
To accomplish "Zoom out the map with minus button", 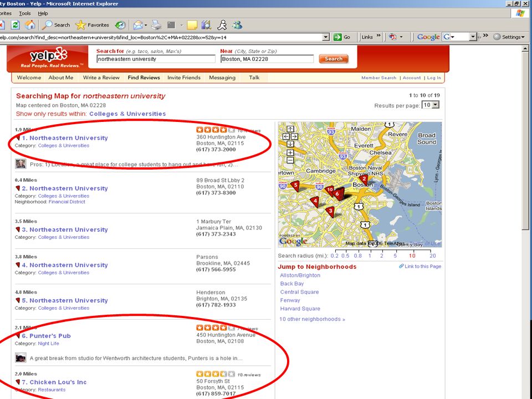I will [x=290, y=160].
